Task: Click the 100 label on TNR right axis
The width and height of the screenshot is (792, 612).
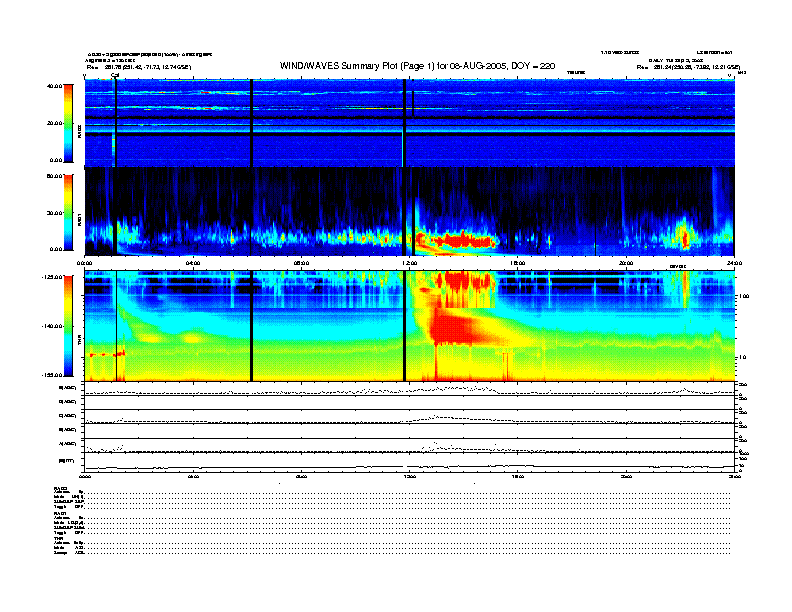Action: 744,296
